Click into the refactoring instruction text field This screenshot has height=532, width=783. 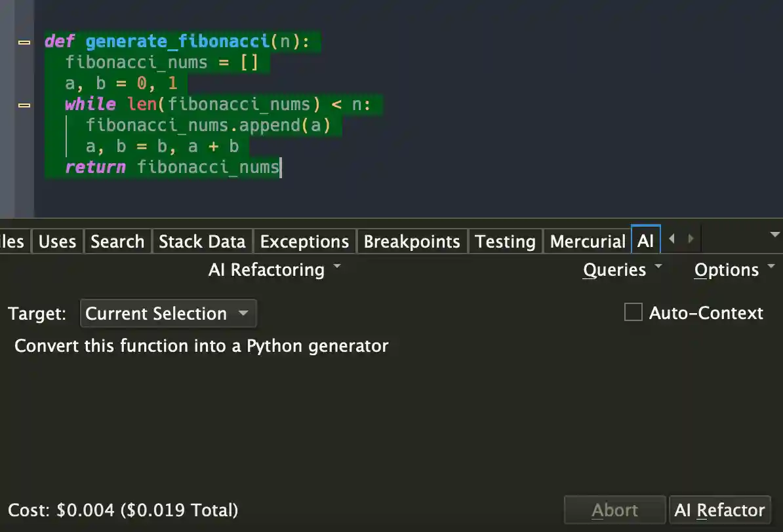pos(387,406)
